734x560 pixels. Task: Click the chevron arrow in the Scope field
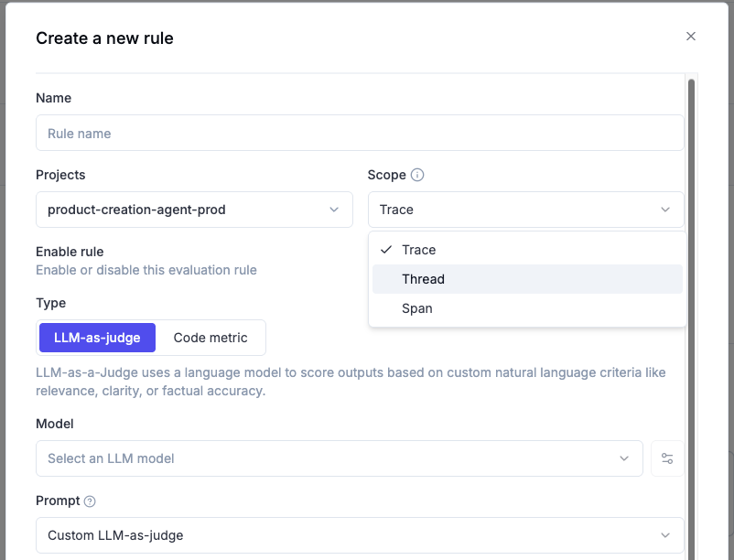tap(665, 210)
